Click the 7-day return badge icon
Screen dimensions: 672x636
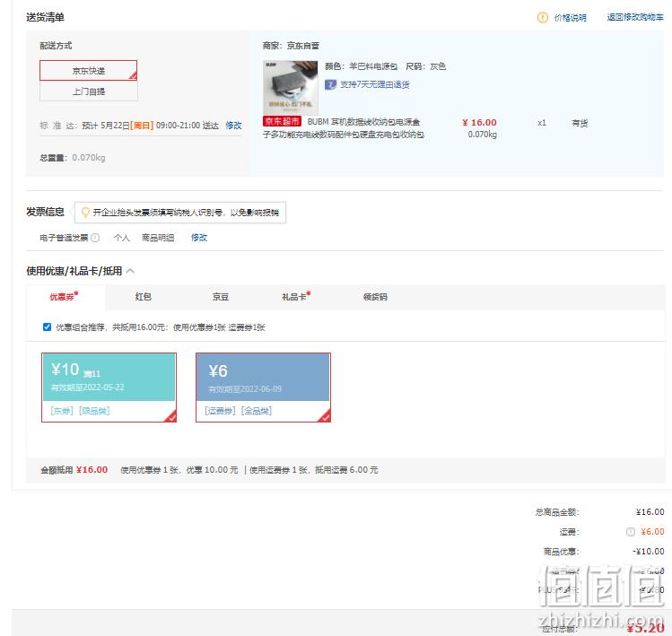point(330,84)
